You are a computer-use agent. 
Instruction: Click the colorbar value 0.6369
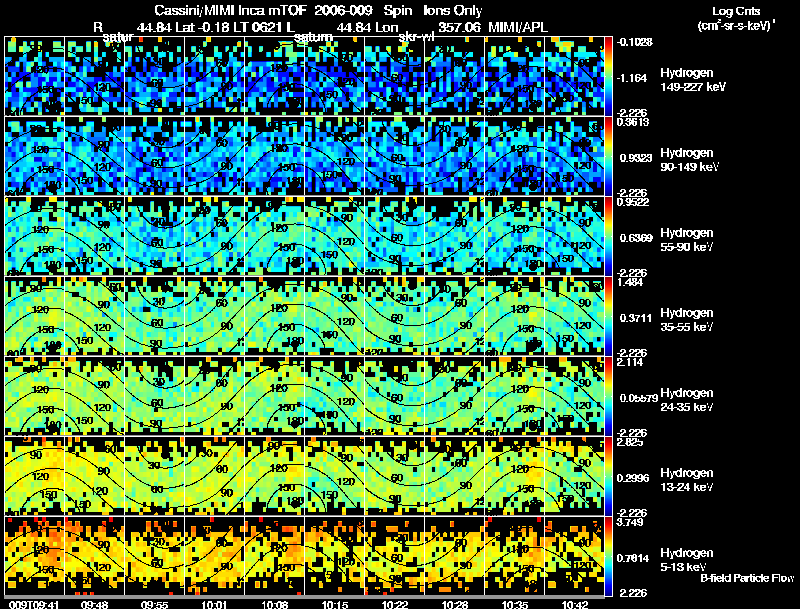pyautogui.click(x=635, y=238)
